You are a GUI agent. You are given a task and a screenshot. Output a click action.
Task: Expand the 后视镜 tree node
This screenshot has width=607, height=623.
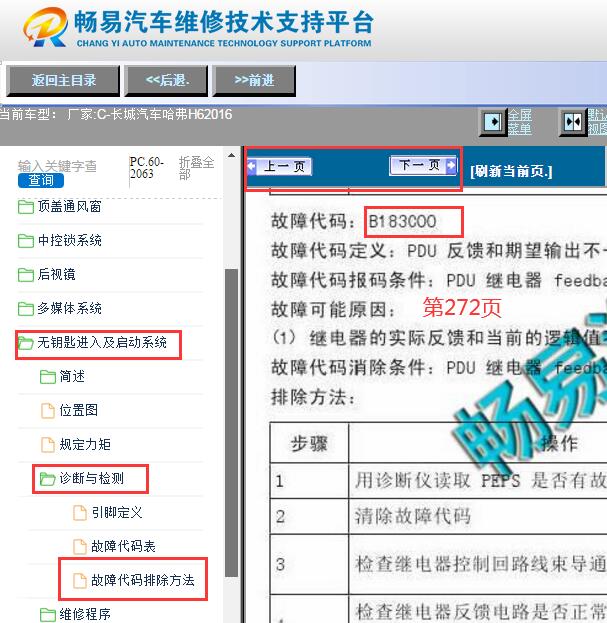[56, 274]
